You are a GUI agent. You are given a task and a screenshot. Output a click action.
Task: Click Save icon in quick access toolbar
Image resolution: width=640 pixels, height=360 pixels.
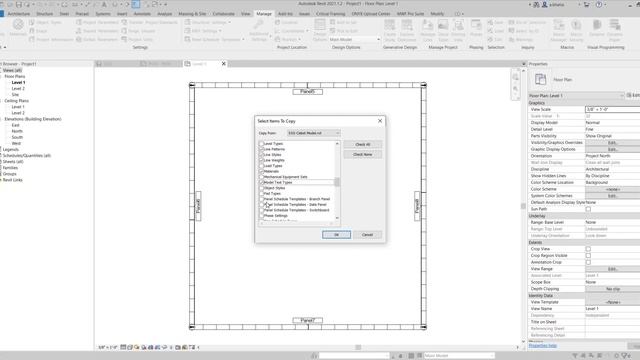tap(18, 4)
